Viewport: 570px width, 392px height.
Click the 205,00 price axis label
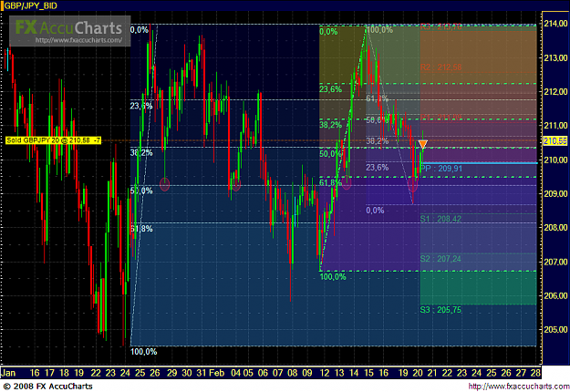[555, 329]
